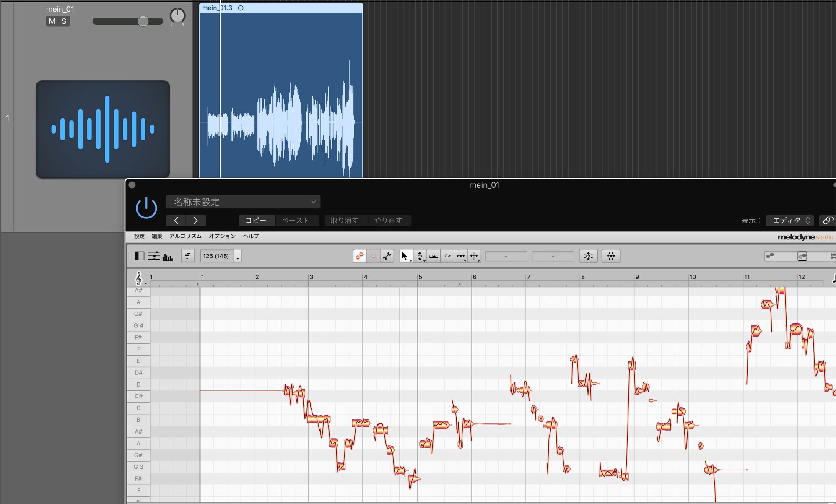Mute the mein_01 track
This screenshot has height=504, width=836.
click(52, 21)
